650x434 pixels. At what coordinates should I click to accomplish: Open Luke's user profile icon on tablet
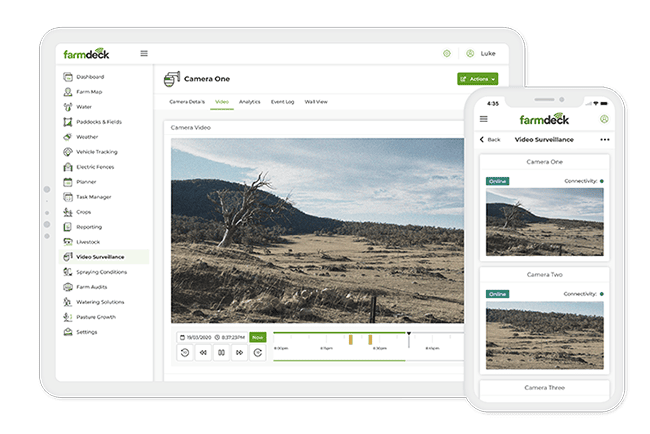[x=470, y=53]
